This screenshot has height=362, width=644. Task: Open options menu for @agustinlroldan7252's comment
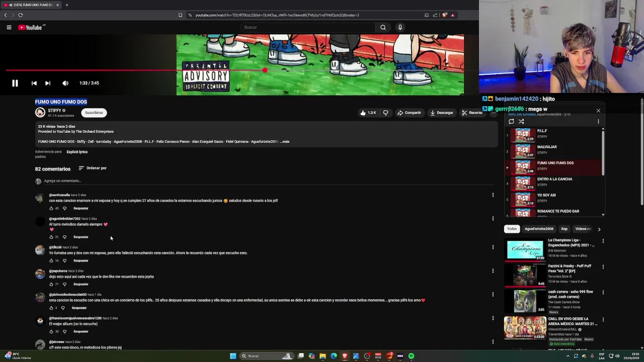(493, 218)
